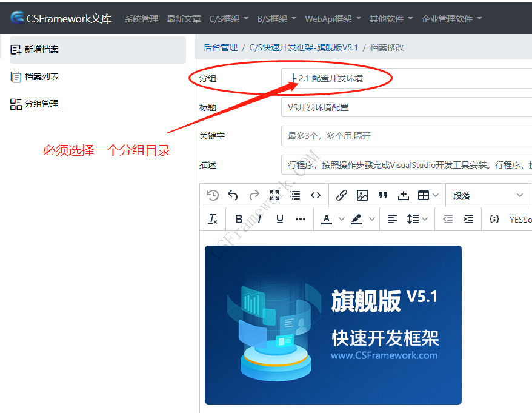Expand the 其他软件 navigation dropdown
This screenshot has height=413, width=532.
391,19
